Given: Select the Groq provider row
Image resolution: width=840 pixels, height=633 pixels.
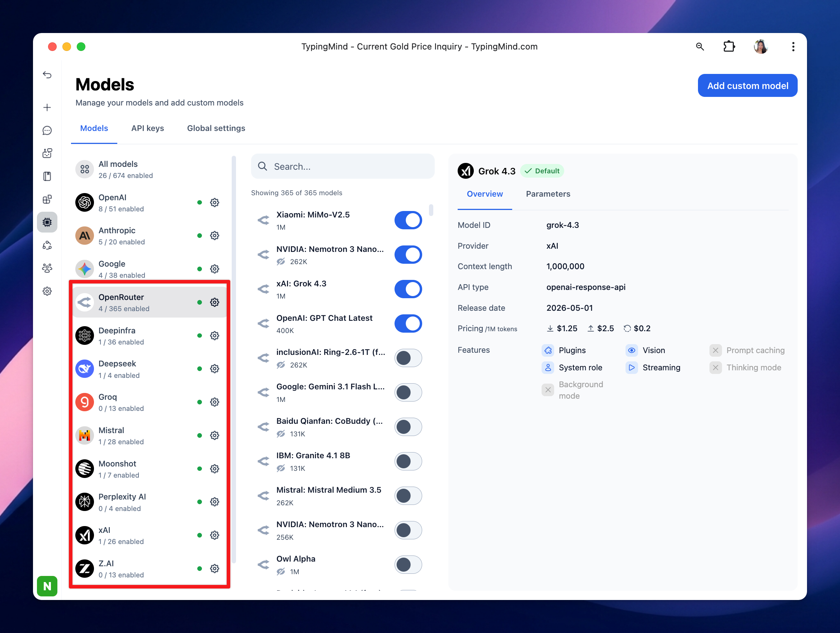Looking at the screenshot, I should point(150,402).
